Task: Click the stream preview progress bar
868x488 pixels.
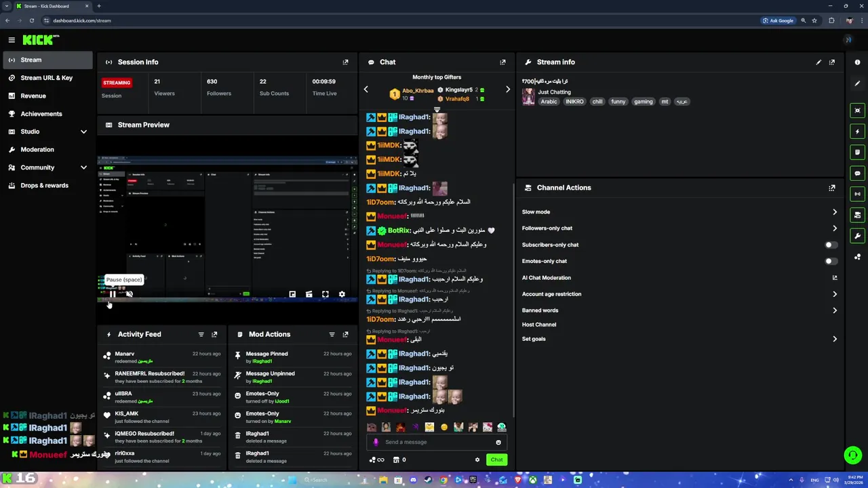Action: coord(227,300)
